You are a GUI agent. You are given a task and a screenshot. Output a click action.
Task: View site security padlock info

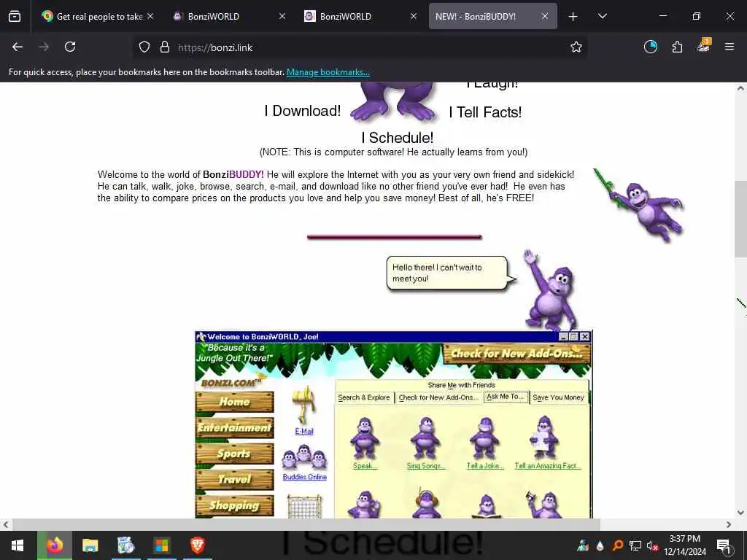coord(165,47)
